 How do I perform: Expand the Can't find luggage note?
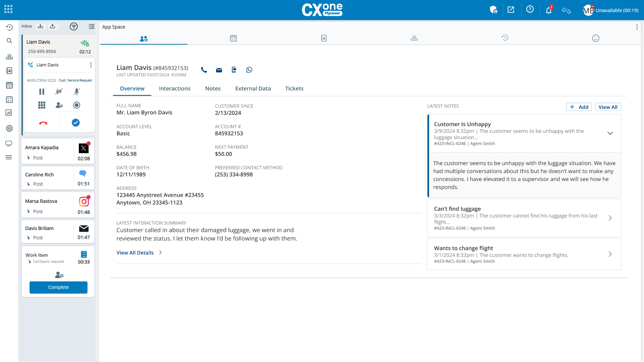pyautogui.click(x=610, y=218)
